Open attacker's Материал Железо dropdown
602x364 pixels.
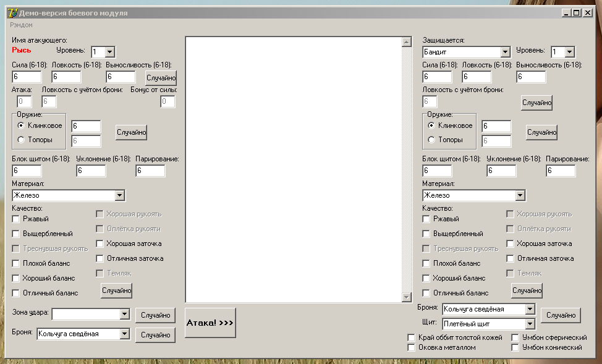click(x=120, y=195)
